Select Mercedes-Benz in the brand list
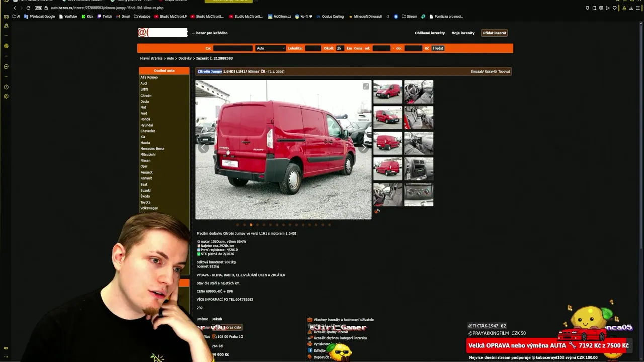 pyautogui.click(x=152, y=149)
